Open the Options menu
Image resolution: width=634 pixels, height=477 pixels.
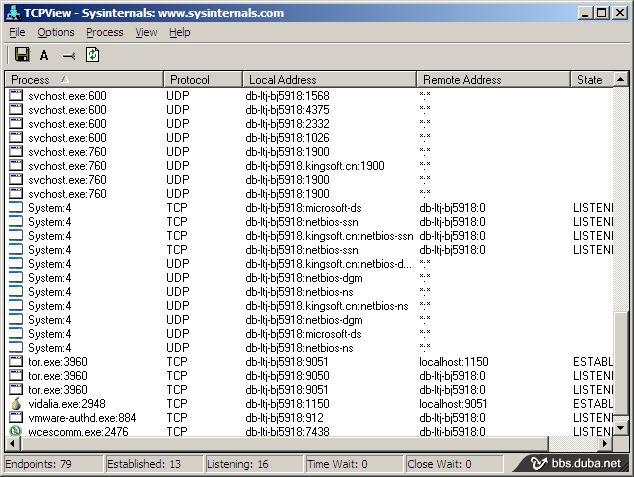pos(55,32)
